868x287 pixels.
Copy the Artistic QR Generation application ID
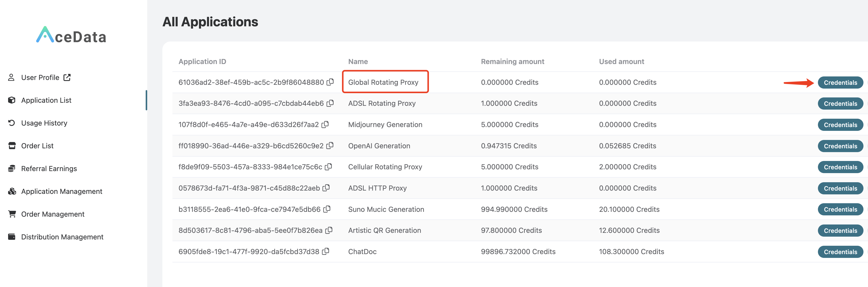pos(329,230)
